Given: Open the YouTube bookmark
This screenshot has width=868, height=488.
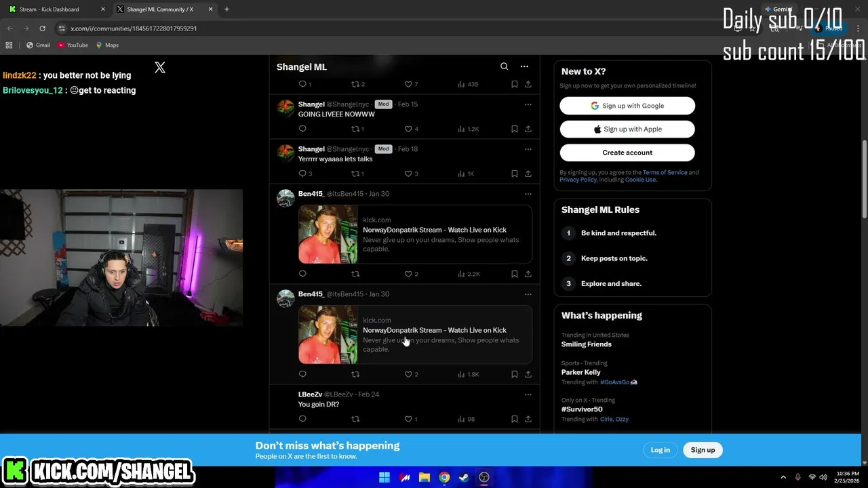Looking at the screenshot, I should pyautogui.click(x=73, y=45).
